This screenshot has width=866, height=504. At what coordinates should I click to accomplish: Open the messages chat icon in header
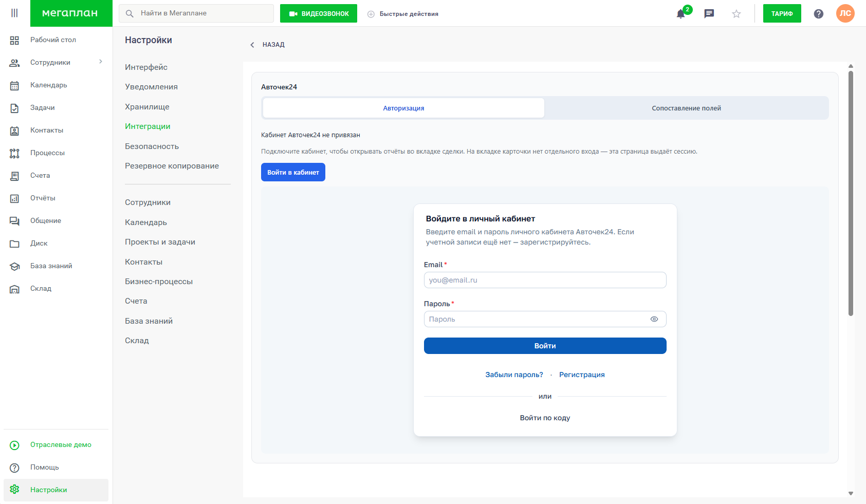pyautogui.click(x=709, y=13)
